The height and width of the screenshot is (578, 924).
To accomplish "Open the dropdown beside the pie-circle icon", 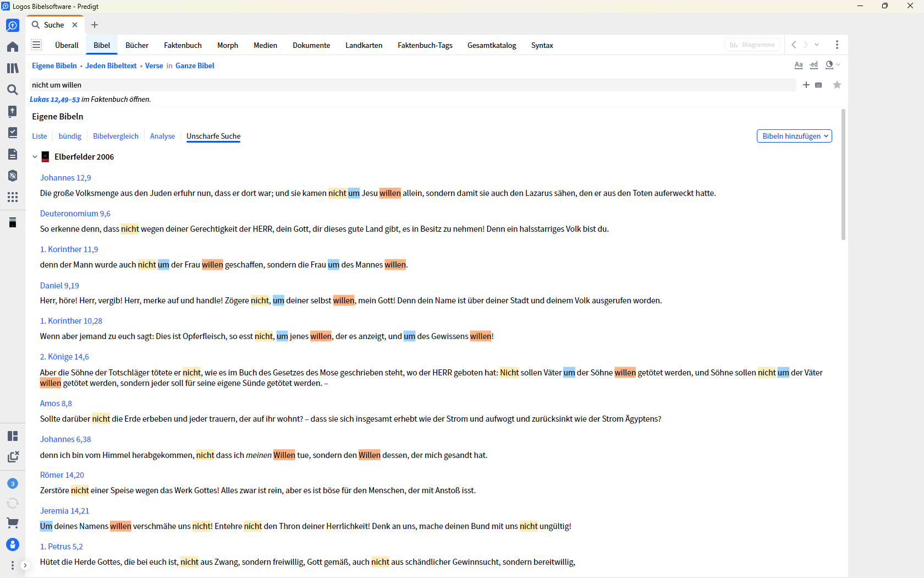I will pos(838,65).
